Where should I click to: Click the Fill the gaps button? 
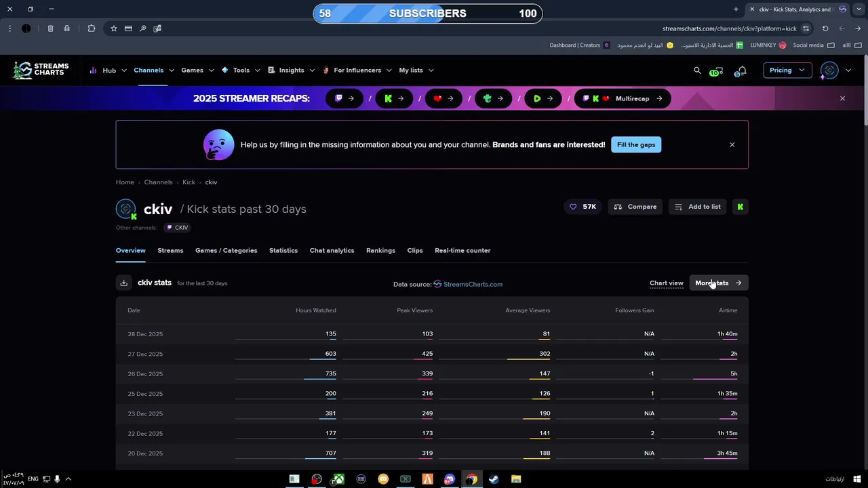[636, 144]
